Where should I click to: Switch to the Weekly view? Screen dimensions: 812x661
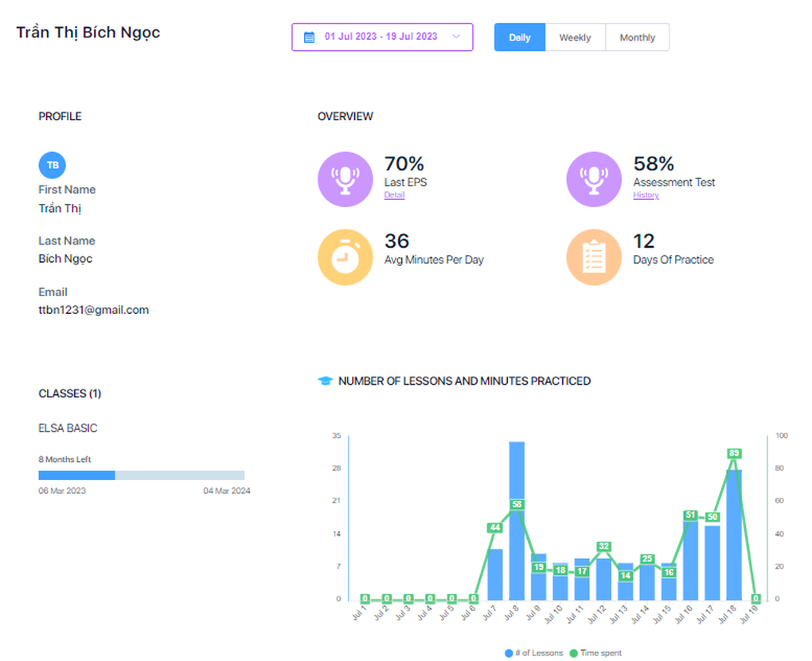(575, 37)
